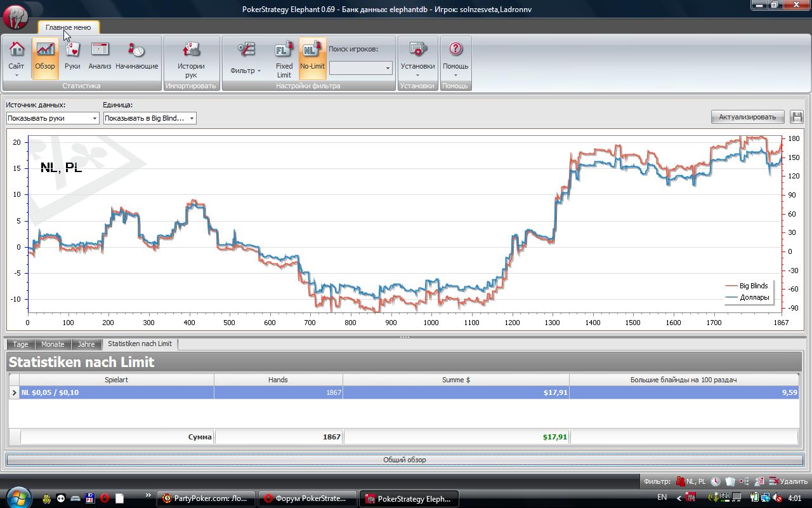The width and height of the screenshot is (812, 508).
Task: Sort by Большие блайнды на 100 раздач column
Action: click(683, 380)
